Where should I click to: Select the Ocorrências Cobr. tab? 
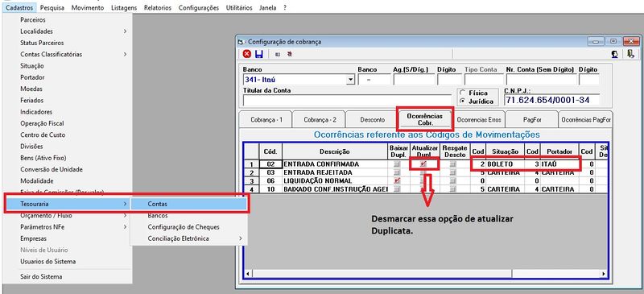tap(425, 119)
